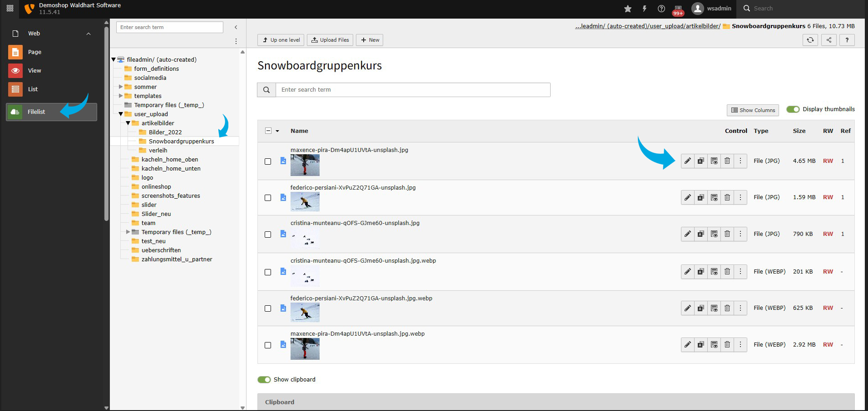Click Show Columns button

[753, 110]
